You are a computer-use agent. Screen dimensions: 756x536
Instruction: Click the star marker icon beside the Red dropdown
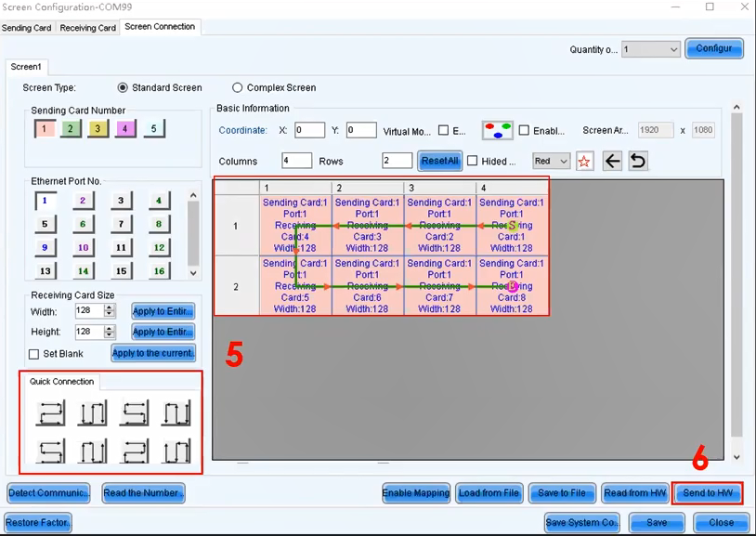[x=583, y=161]
